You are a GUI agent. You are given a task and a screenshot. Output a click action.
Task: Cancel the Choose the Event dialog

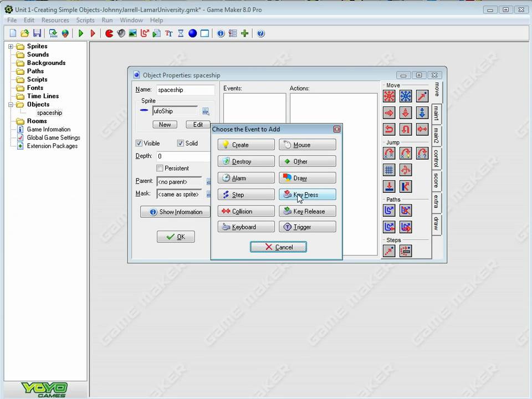278,247
